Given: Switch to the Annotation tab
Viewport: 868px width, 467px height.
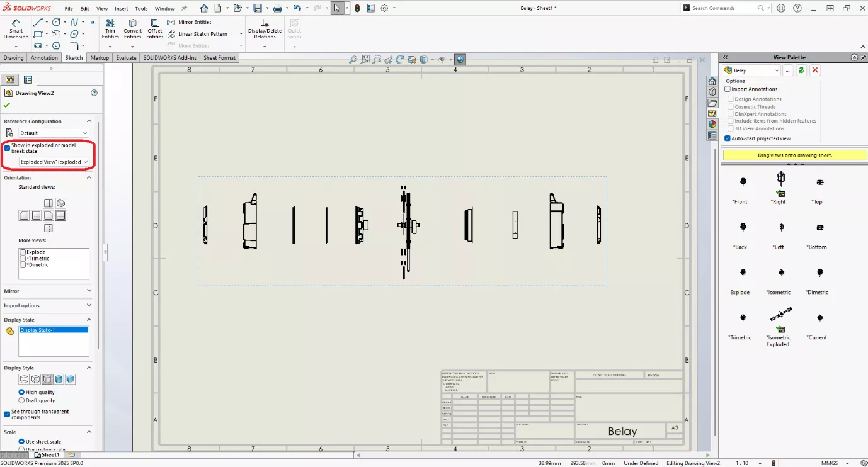Looking at the screenshot, I should pyautogui.click(x=44, y=58).
